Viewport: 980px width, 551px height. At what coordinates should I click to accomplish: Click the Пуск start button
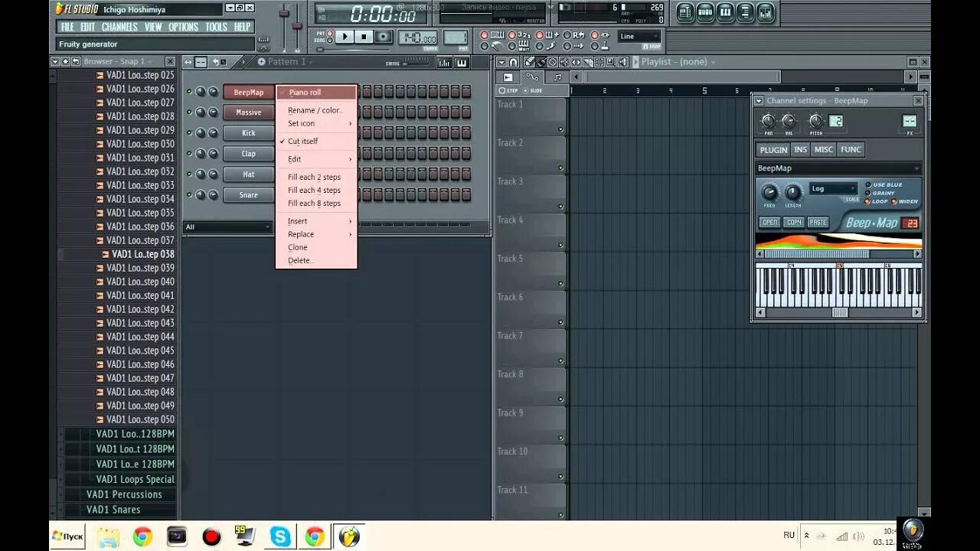pyautogui.click(x=67, y=536)
